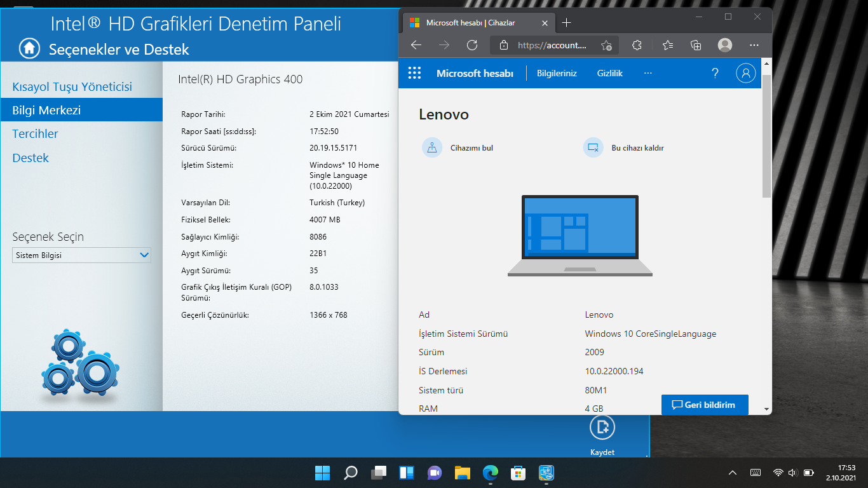Open a new Edge tab
This screenshot has height=488, width=868.
pyautogui.click(x=567, y=23)
